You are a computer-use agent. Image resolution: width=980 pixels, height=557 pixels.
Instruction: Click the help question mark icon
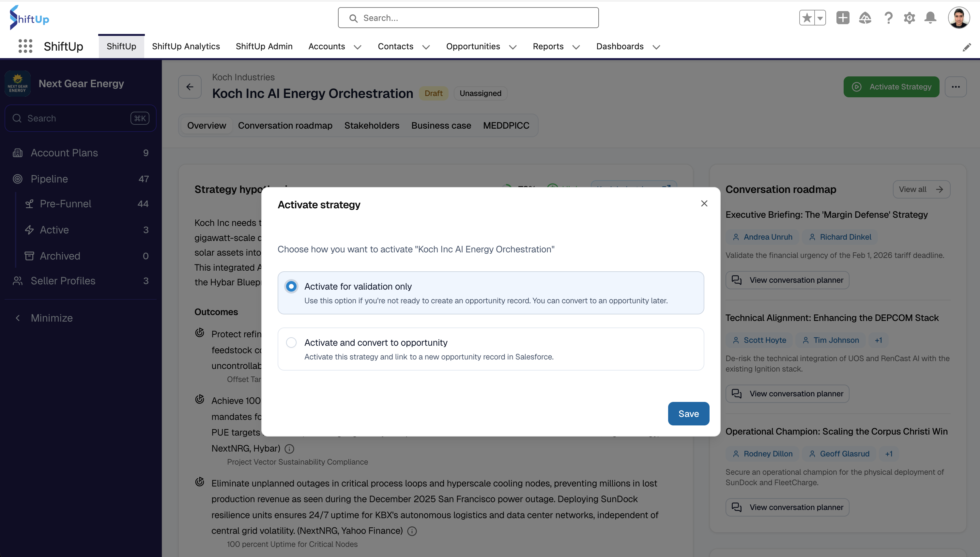888,18
